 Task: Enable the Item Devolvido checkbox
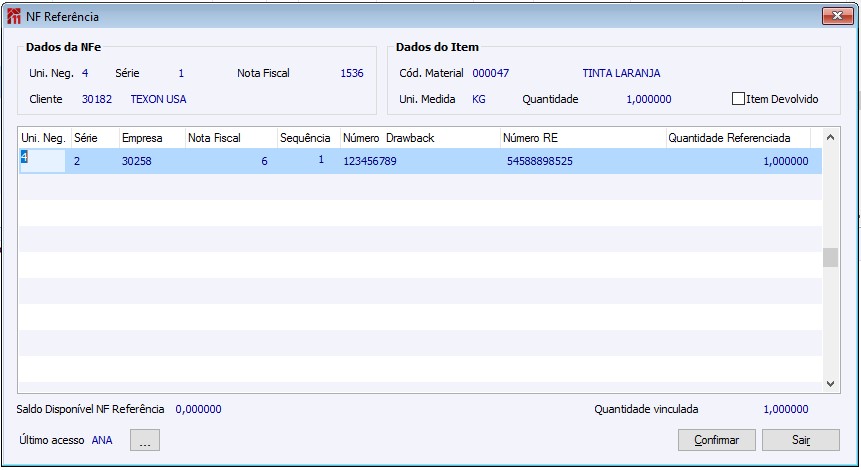[x=738, y=99]
